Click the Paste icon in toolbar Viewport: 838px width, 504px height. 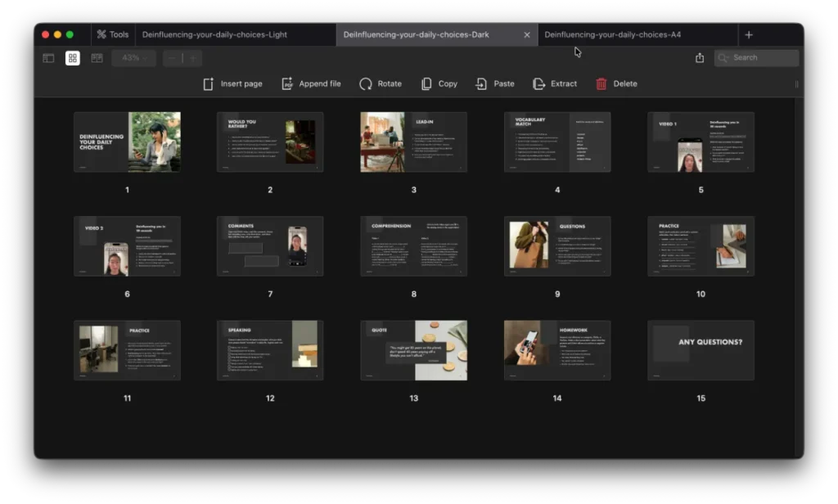click(x=481, y=83)
